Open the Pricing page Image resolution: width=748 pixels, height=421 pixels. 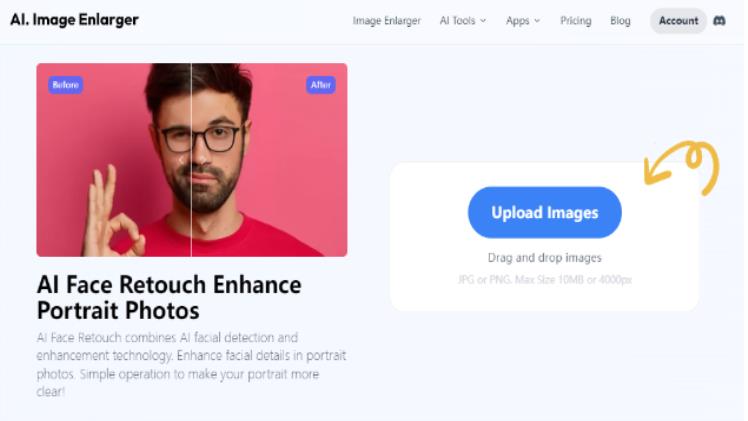[x=575, y=21]
